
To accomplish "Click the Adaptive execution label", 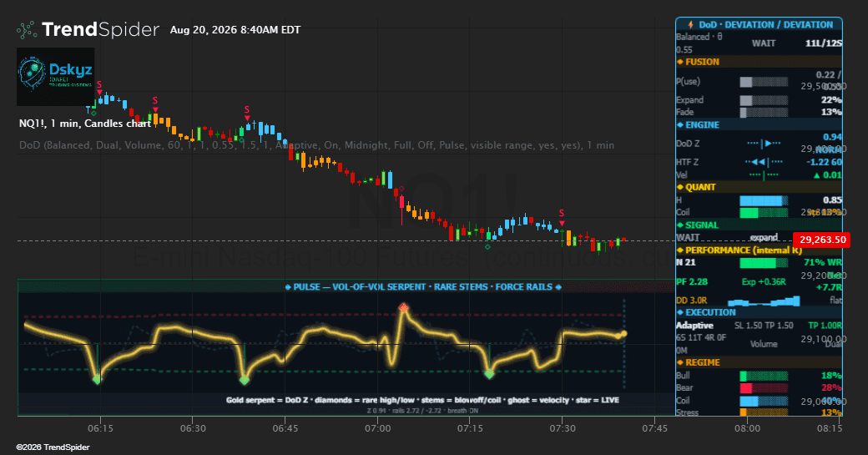I will click(694, 326).
